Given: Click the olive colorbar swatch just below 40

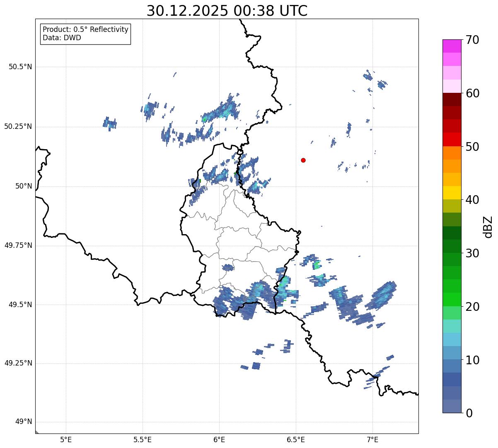Looking at the screenshot, I should [452, 206].
